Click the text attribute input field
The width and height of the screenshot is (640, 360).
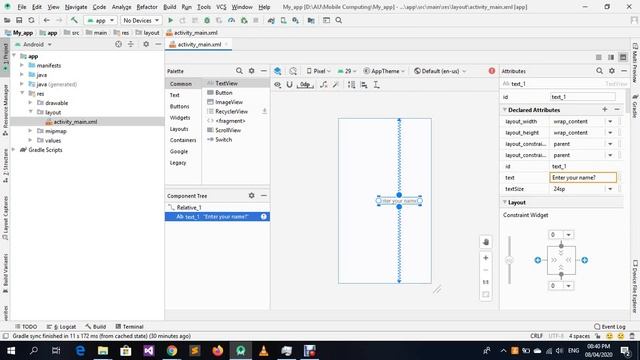tap(583, 178)
